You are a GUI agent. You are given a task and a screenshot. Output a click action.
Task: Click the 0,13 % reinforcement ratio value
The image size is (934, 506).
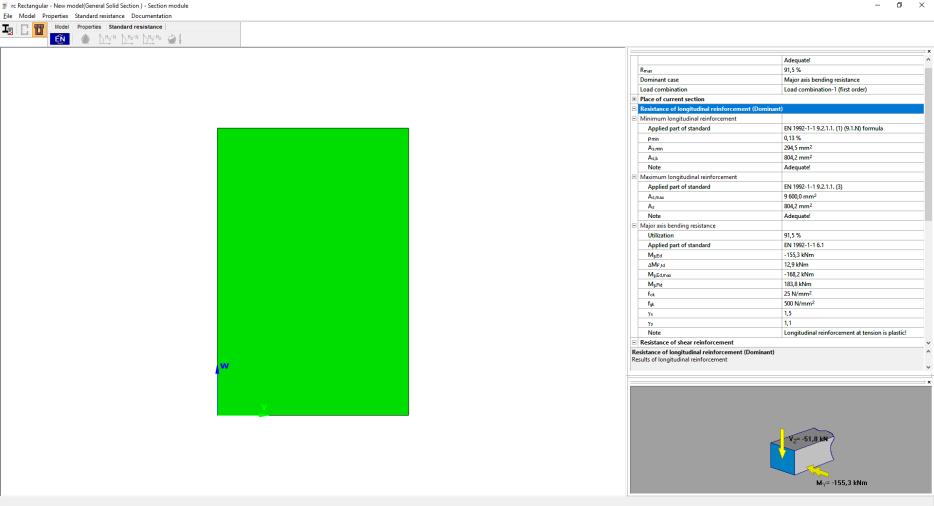[792, 138]
